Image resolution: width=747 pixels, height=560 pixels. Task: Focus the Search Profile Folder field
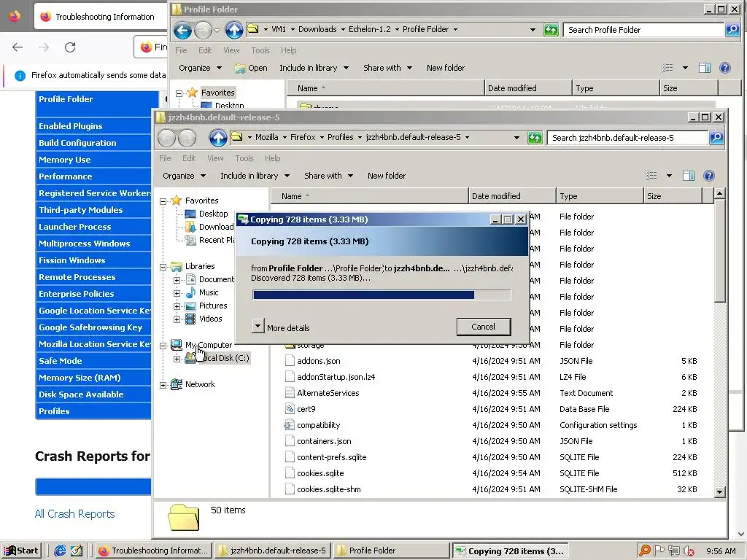[643, 29]
